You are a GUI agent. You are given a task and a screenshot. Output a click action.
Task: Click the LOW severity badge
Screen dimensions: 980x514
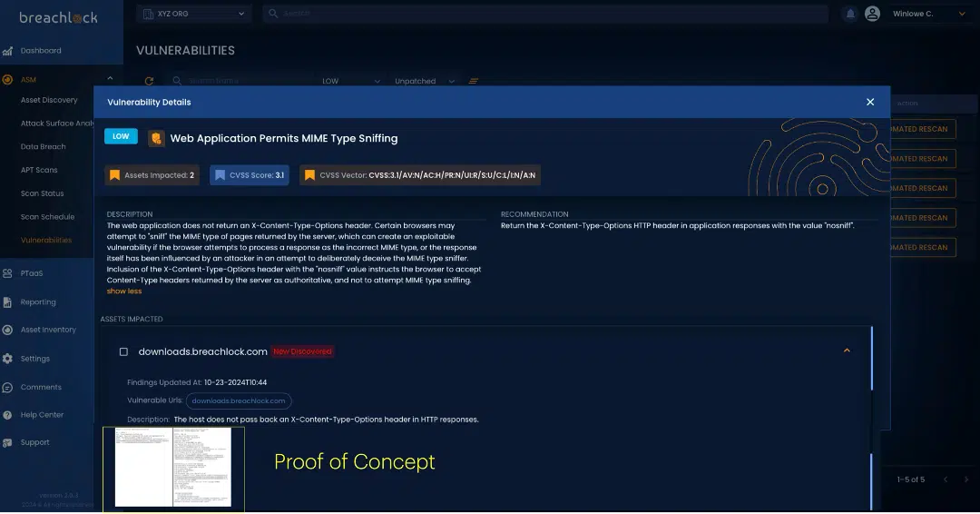121,136
